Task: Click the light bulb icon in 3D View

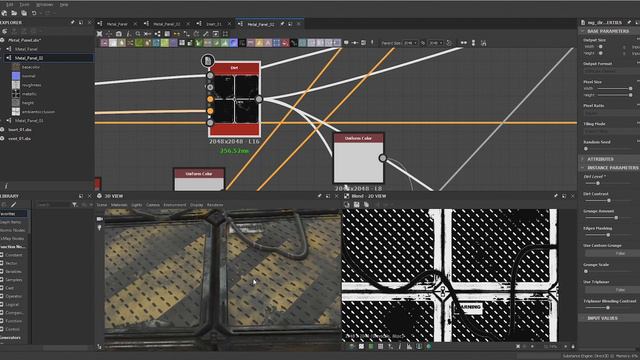Action: pyautogui.click(x=100, y=227)
